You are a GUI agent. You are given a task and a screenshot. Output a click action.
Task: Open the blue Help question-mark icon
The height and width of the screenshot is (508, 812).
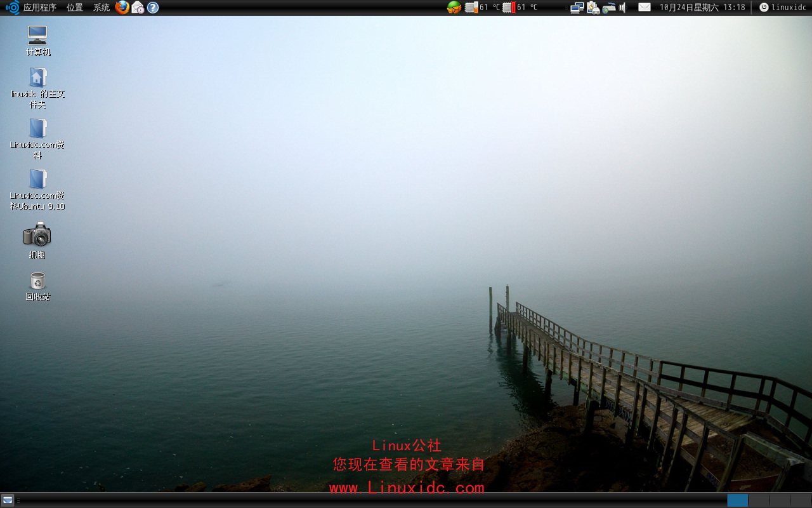click(x=153, y=7)
